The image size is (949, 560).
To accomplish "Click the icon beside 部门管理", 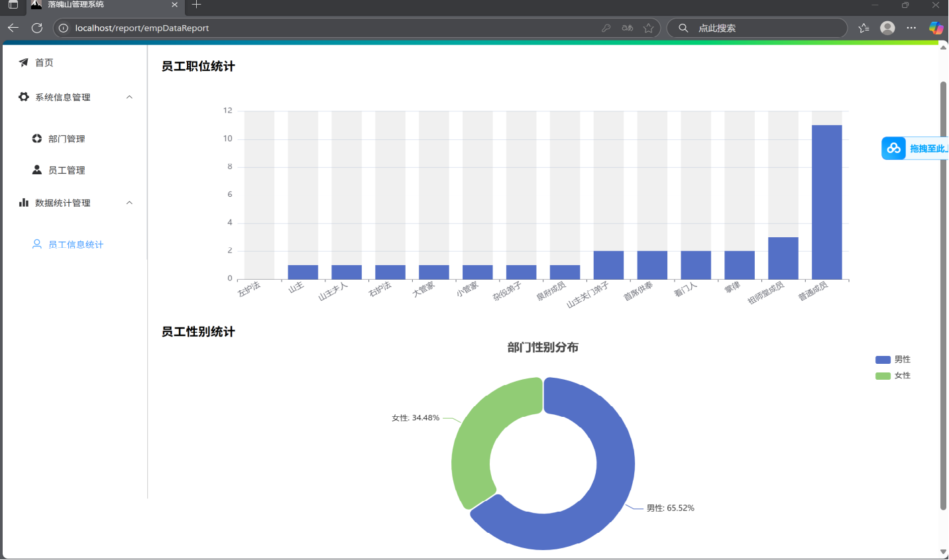I will tap(37, 139).
